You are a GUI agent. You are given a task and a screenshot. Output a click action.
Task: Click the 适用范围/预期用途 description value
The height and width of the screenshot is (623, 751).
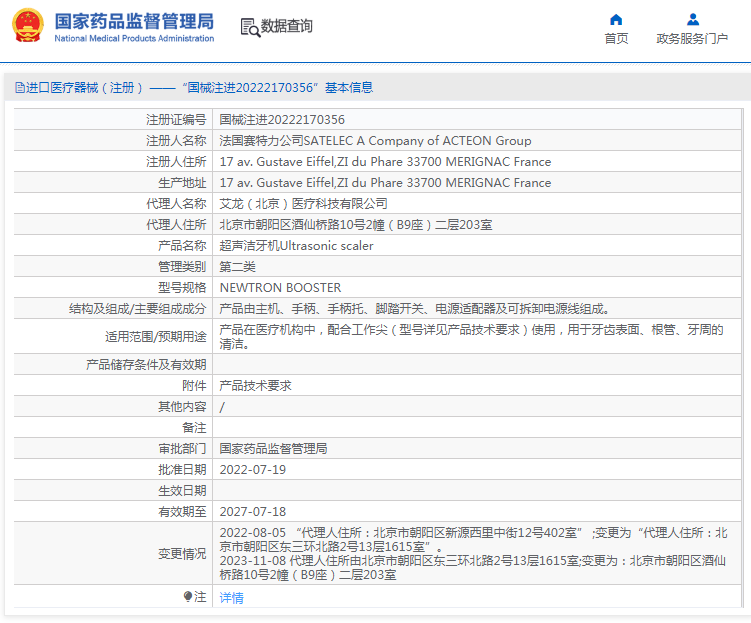click(x=471, y=337)
